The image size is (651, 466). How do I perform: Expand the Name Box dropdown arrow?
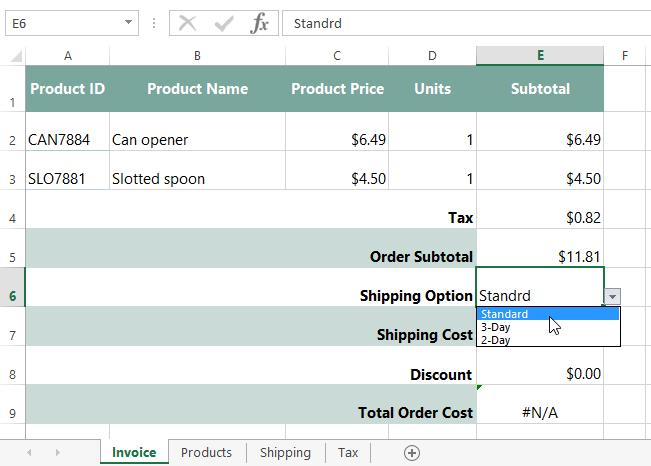(x=130, y=23)
